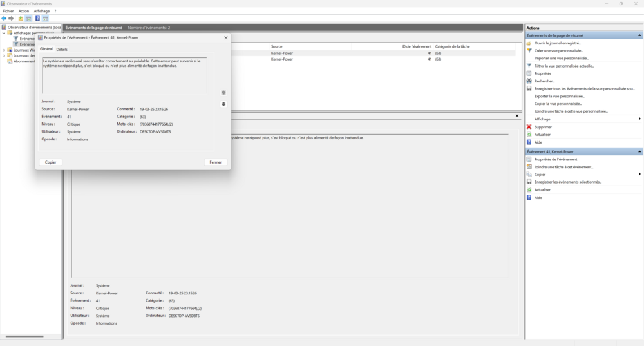Click the Joindre une tâche à cet événement icon
This screenshot has height=346, width=644.
click(529, 167)
